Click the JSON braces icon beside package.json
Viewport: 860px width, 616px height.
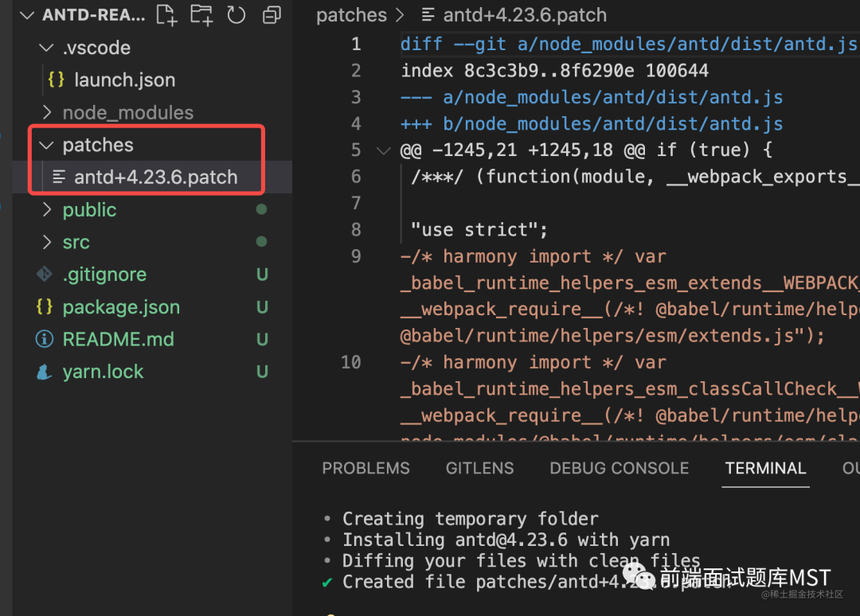(45, 306)
